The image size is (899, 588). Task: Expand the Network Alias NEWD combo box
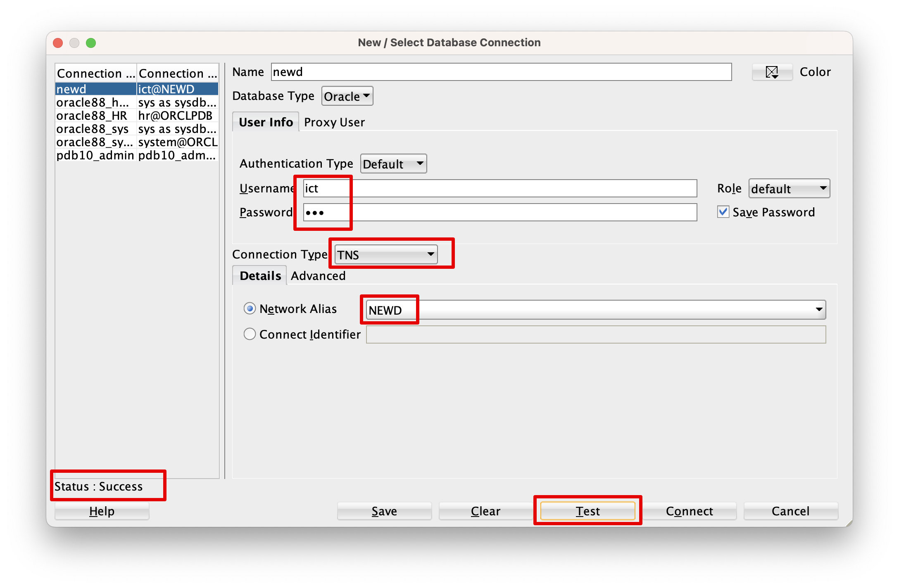[819, 310]
